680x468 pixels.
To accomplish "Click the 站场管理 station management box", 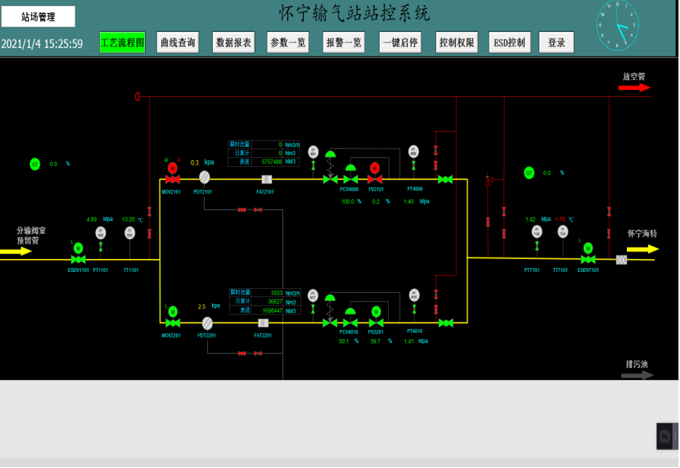I will [x=39, y=17].
